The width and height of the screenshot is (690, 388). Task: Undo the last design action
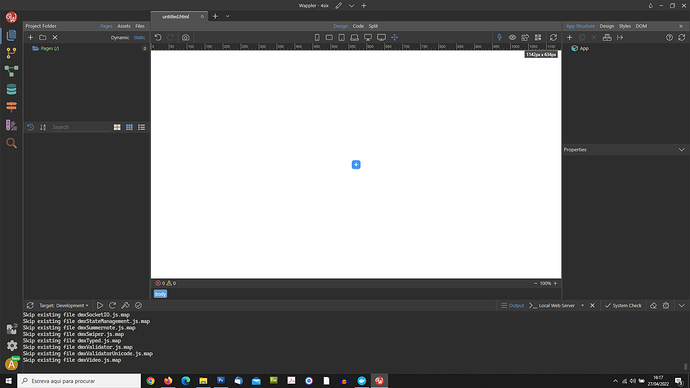pyautogui.click(x=158, y=37)
